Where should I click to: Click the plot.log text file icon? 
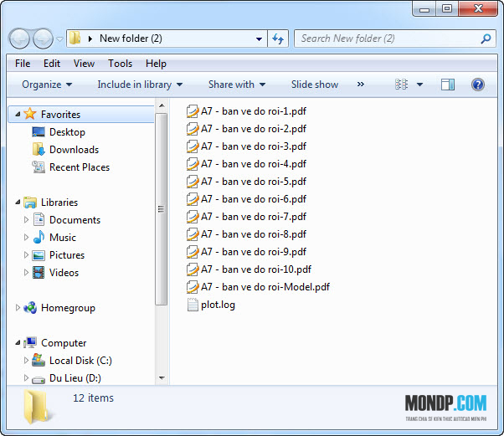(x=193, y=305)
